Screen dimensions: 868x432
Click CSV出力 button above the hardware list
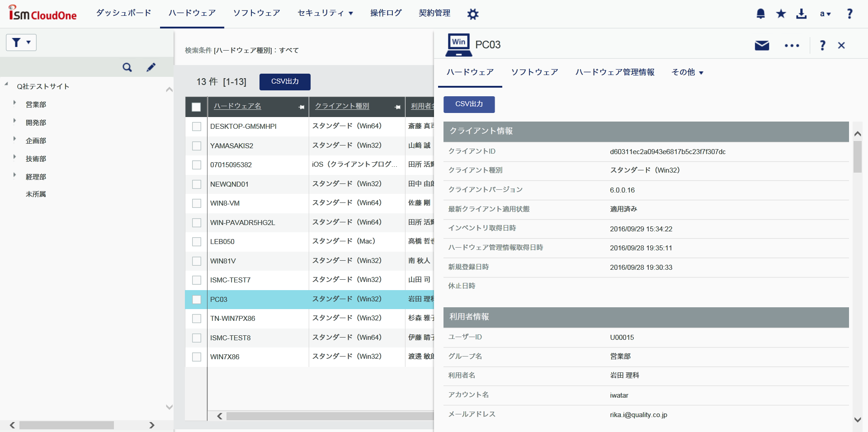click(285, 82)
